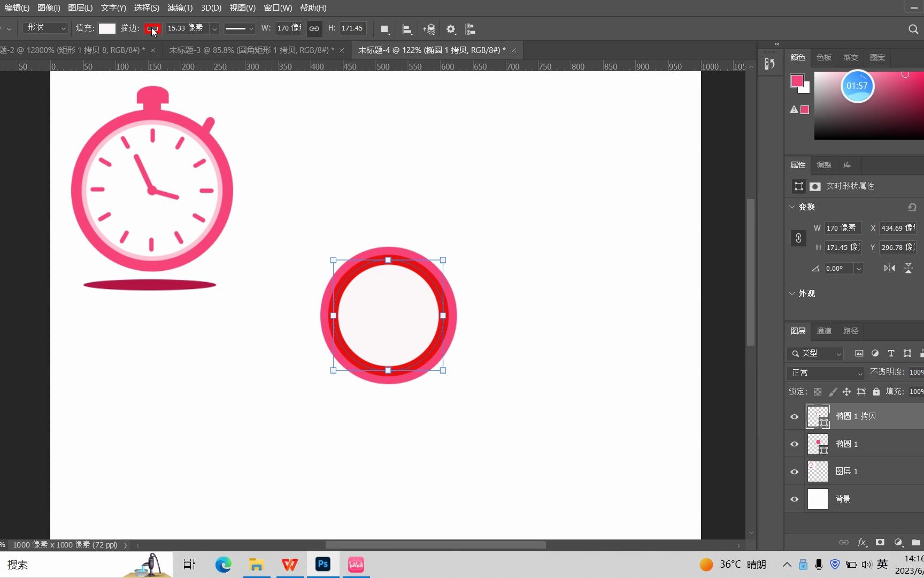Hide the 椭圆 1 layer
The height and width of the screenshot is (578, 924).
click(x=795, y=444)
